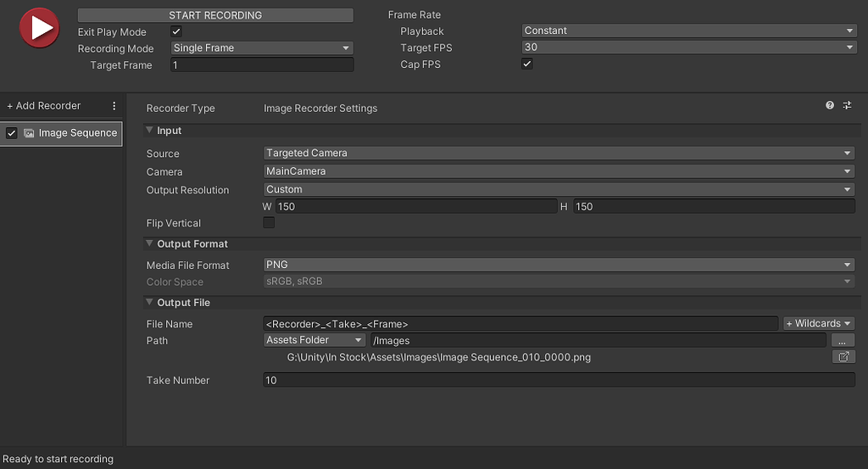Screen dimensions: 868x469
Task: Click the START RECORDING button
Action: (x=215, y=15)
